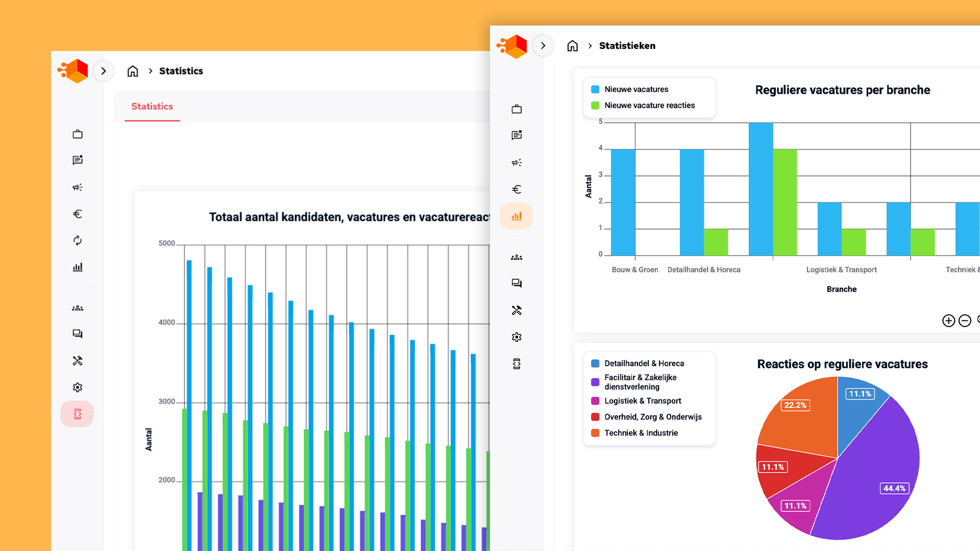Click the briefcase icon in the right sidebar

(x=517, y=109)
